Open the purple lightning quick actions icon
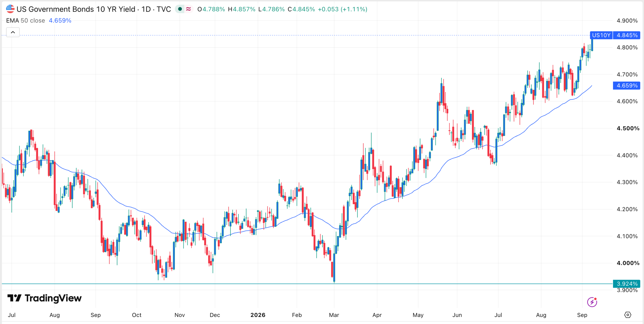 (x=592, y=302)
